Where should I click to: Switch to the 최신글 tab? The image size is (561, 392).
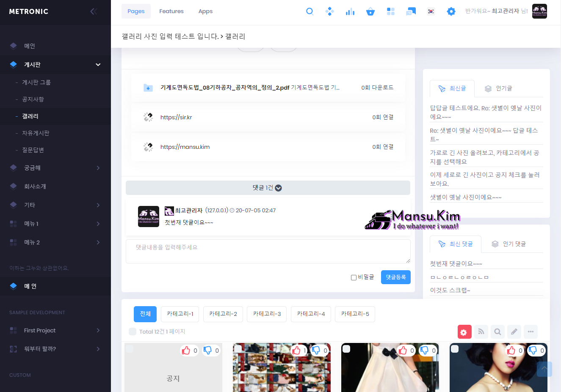click(x=452, y=88)
